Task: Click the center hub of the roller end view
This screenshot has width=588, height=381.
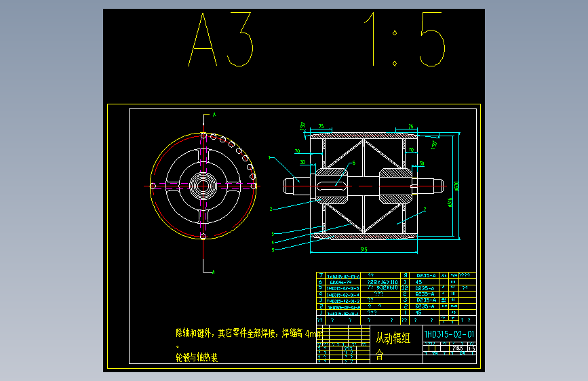Action: pyautogui.click(x=203, y=186)
